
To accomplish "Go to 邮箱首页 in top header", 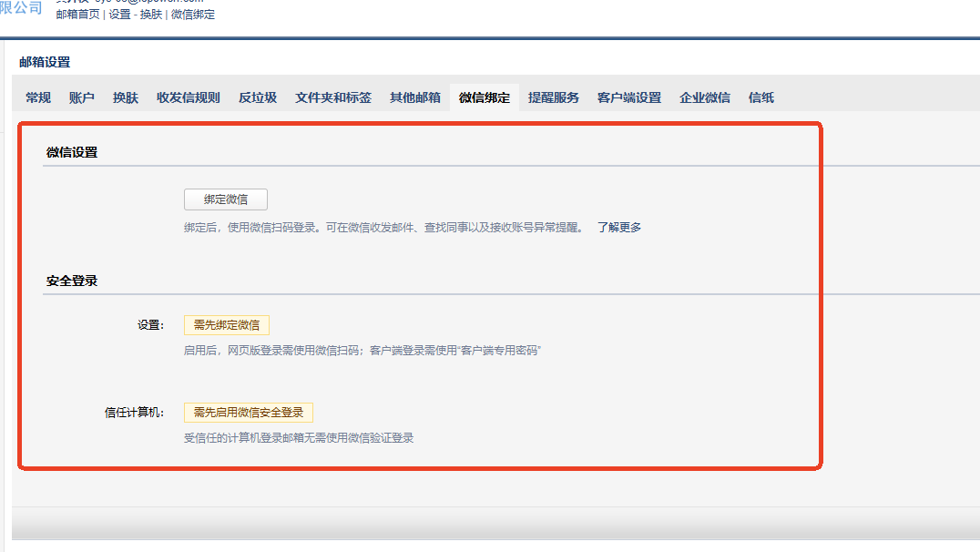I will [x=77, y=15].
